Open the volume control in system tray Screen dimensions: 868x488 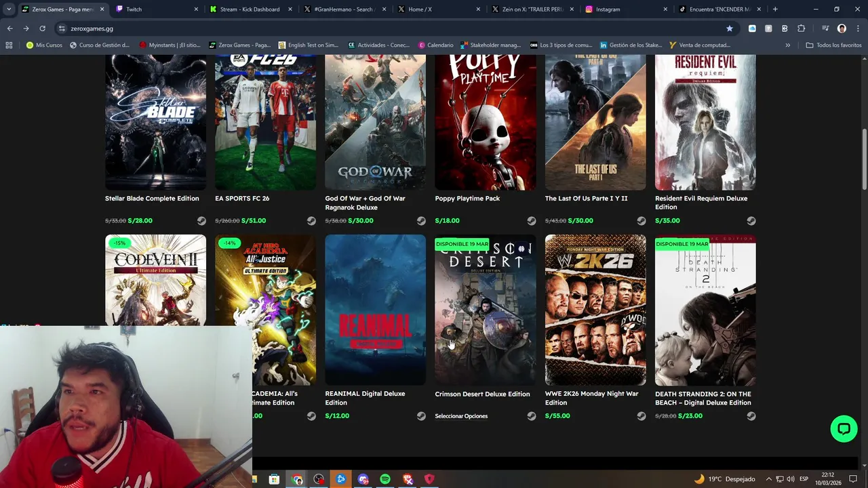point(791,479)
